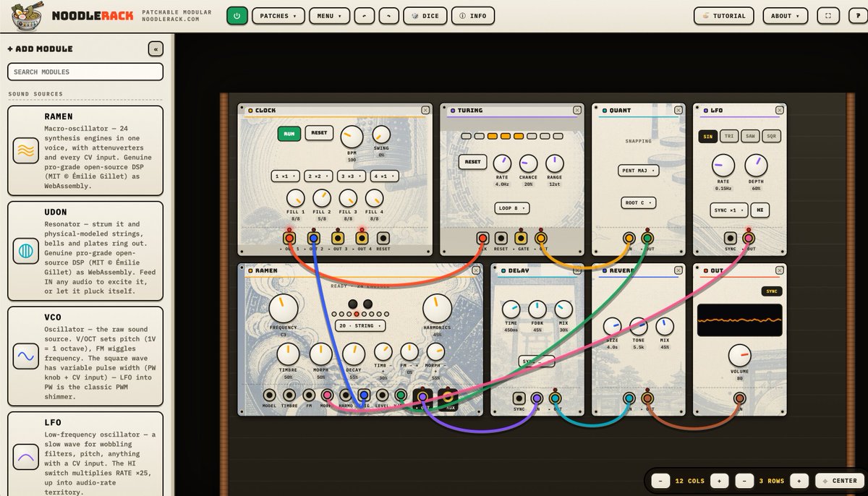The height and width of the screenshot is (496, 868).
Task: Open the Menu dropdown in the toolbar
Action: coord(329,16)
